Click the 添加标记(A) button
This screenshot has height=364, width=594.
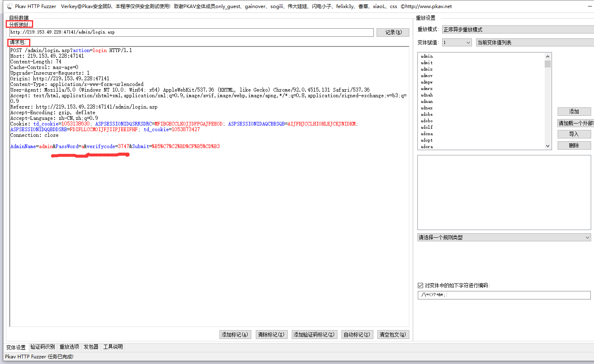pyautogui.click(x=235, y=335)
